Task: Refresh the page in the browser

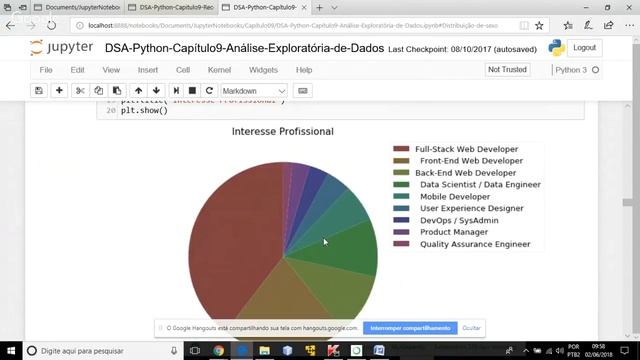Action: 51,26
